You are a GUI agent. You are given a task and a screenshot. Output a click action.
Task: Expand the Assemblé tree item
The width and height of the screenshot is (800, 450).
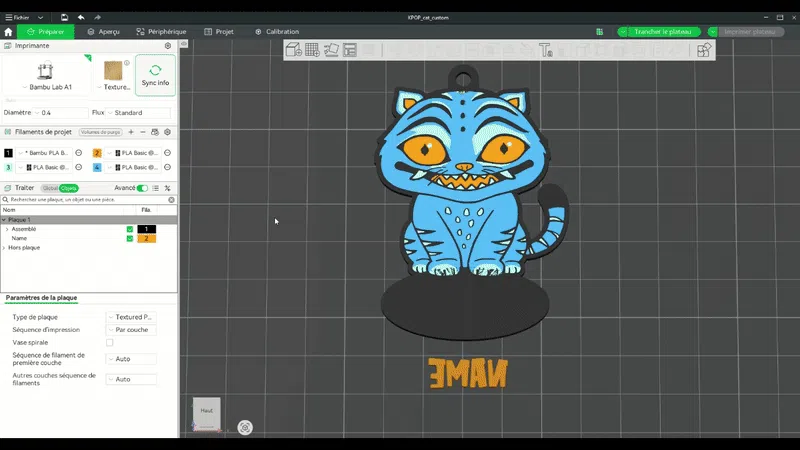(7, 229)
